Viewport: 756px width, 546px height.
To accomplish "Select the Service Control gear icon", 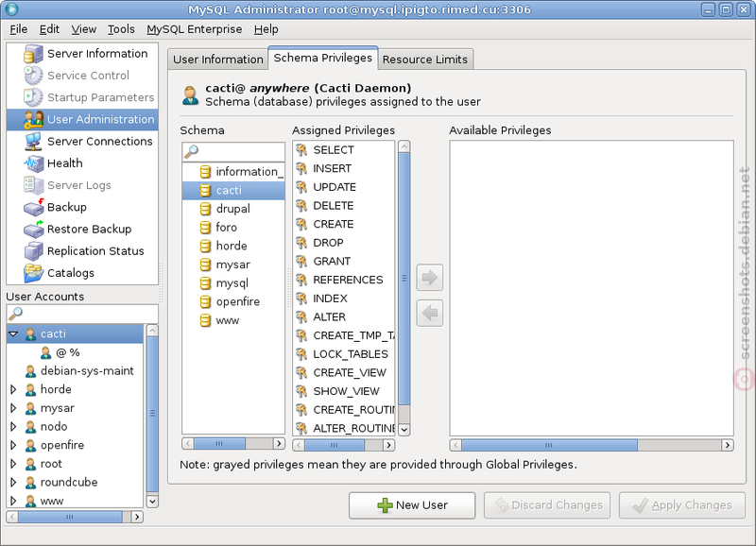I will pos(33,76).
